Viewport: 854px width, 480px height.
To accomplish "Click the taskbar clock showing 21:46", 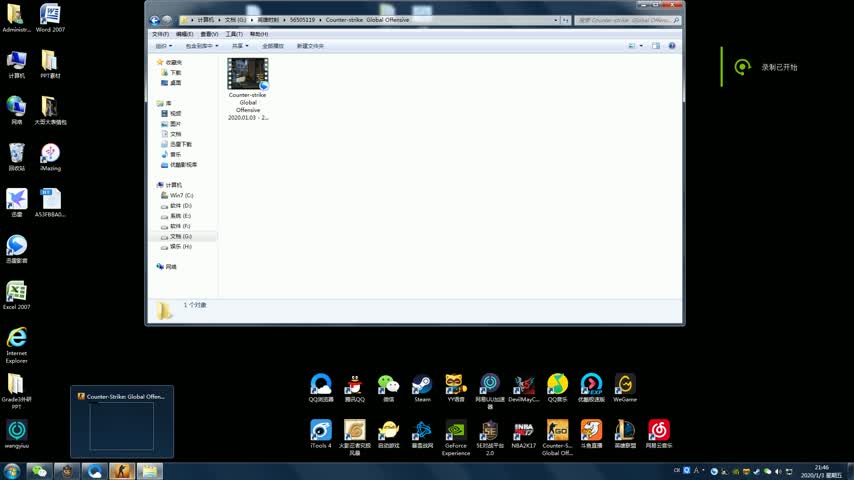I will pyautogui.click(x=822, y=471).
